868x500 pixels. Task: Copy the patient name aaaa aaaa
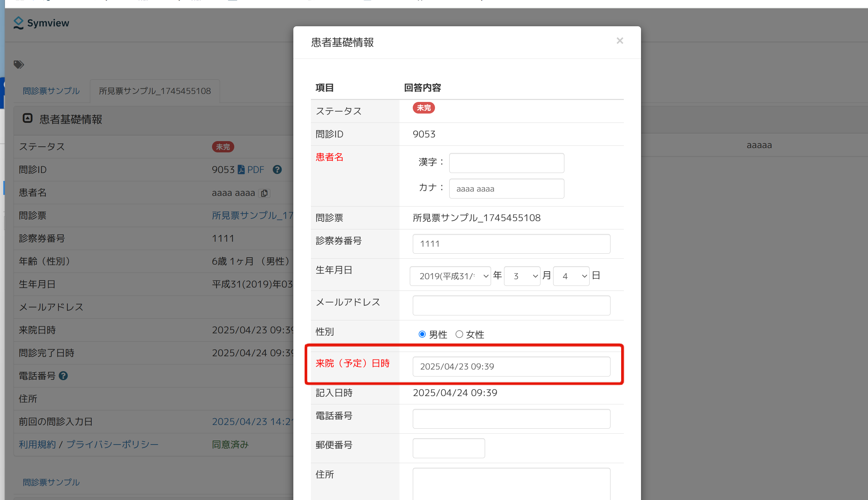tap(264, 193)
